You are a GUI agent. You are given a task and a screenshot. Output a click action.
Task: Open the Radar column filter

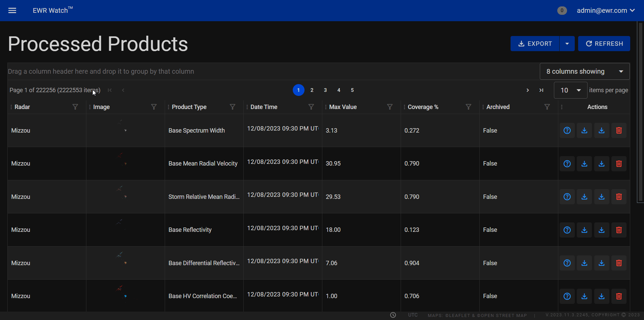pyautogui.click(x=75, y=107)
